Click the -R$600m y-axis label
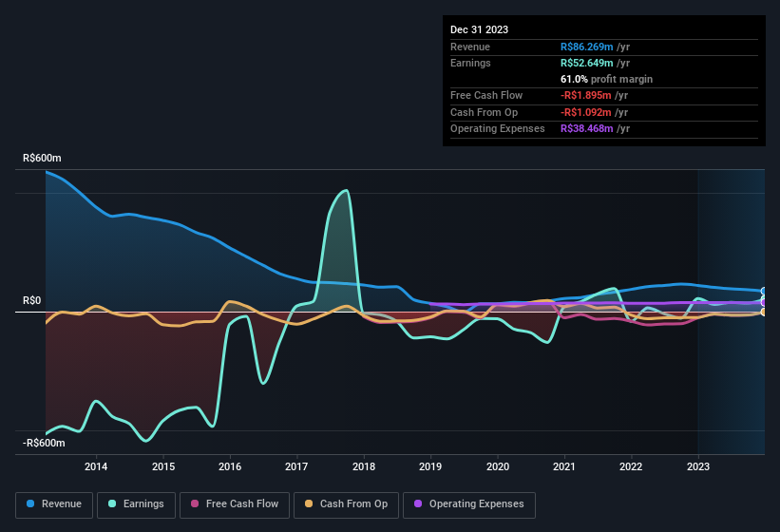Viewport: 780px width, 532px height. click(x=44, y=443)
